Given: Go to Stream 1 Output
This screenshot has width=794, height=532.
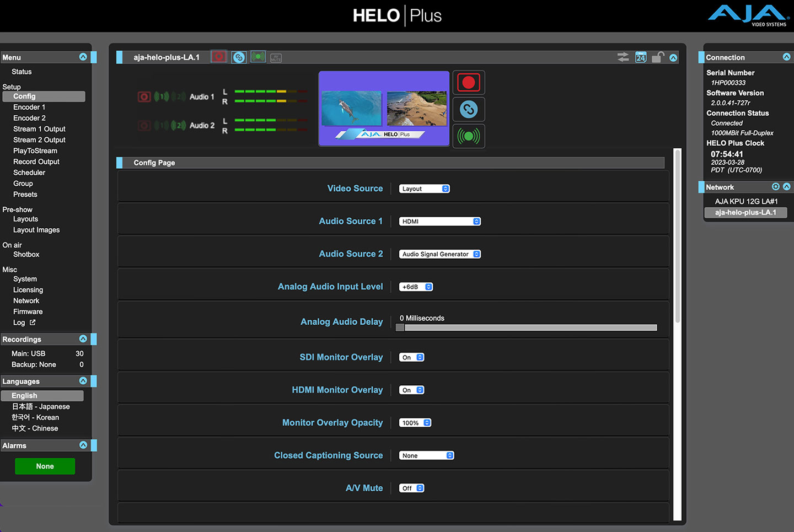Looking at the screenshot, I should pos(39,129).
